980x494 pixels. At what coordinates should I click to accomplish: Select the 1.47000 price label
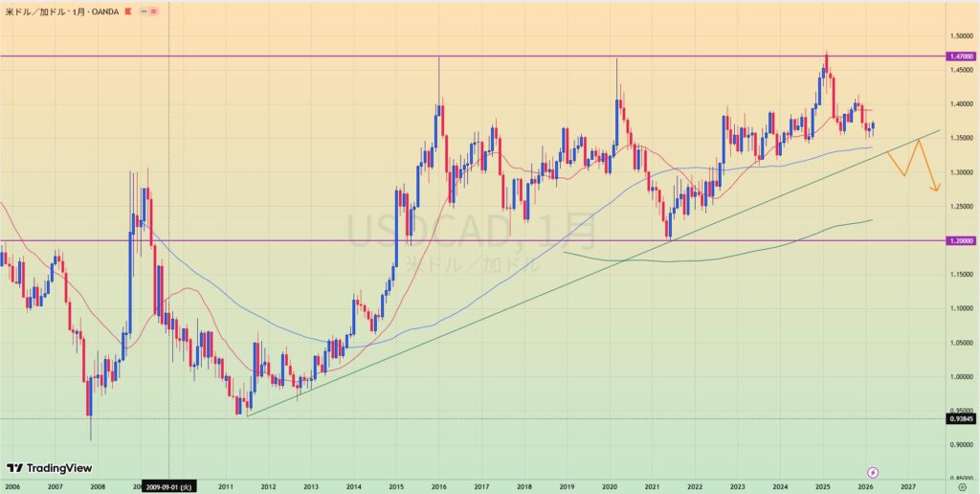click(x=961, y=56)
